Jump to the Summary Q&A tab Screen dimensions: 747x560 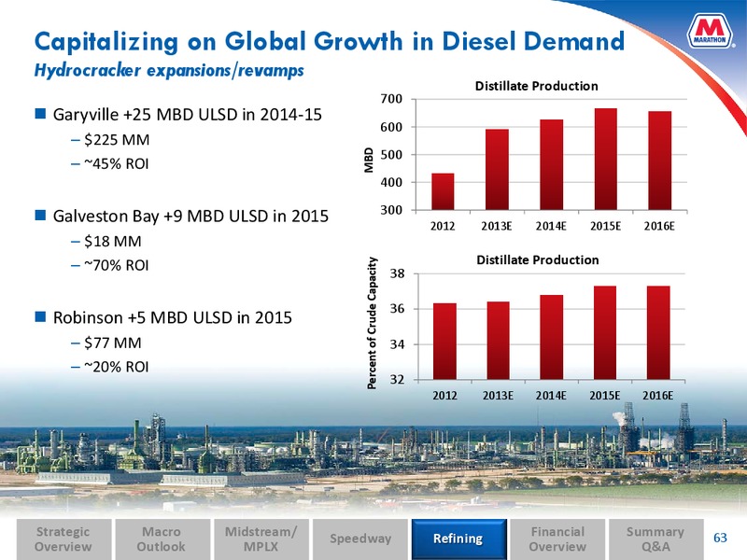655,539
